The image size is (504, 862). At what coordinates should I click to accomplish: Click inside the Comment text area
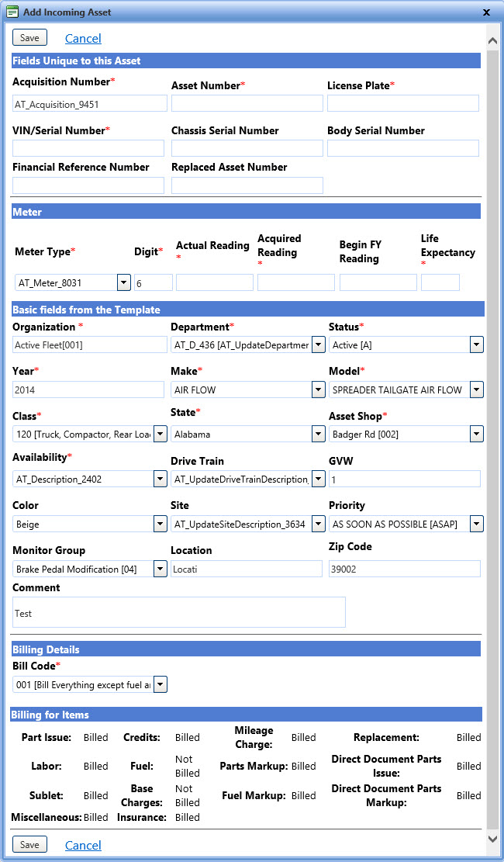pyautogui.click(x=179, y=612)
